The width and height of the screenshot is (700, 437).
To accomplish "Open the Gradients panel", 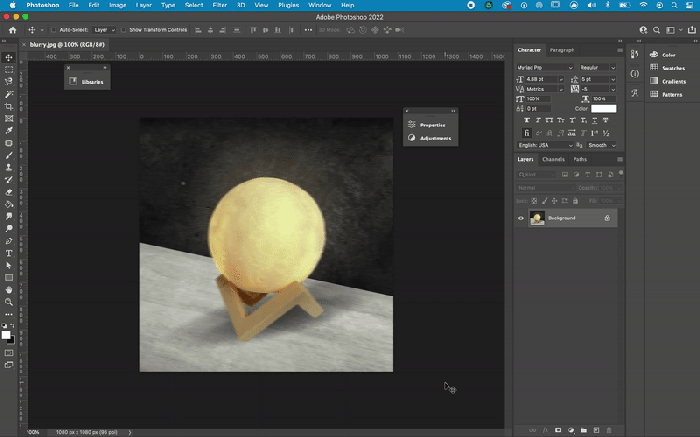I will click(x=668, y=81).
